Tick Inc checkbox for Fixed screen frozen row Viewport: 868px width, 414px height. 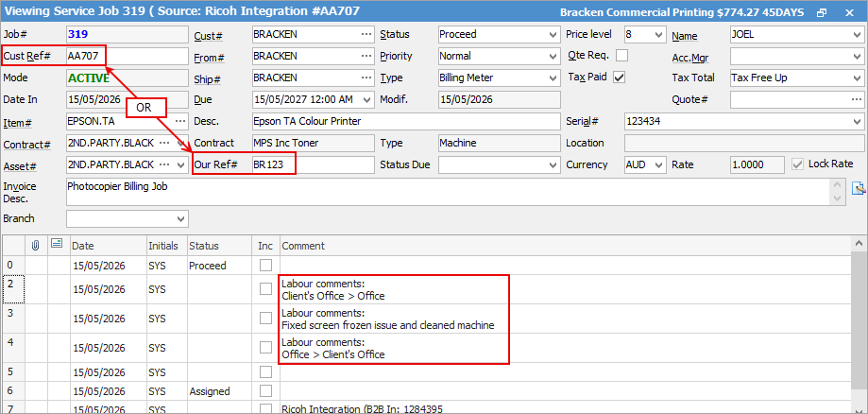(265, 319)
